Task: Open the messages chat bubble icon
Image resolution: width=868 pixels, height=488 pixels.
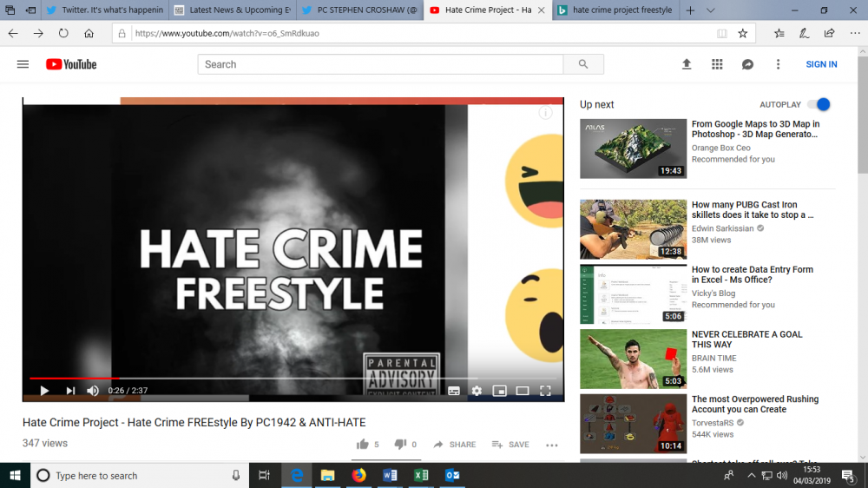Action: [747, 64]
